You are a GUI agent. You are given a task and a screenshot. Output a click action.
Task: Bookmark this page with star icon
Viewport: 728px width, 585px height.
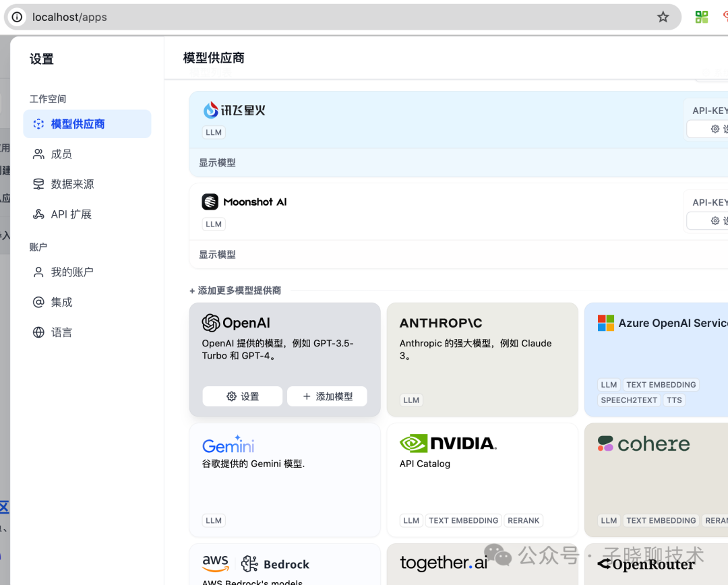coord(663,17)
